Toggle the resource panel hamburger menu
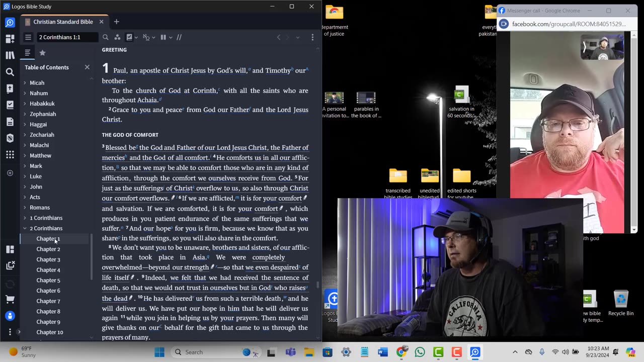Image resolution: width=644 pixels, height=362 pixels. (x=28, y=37)
